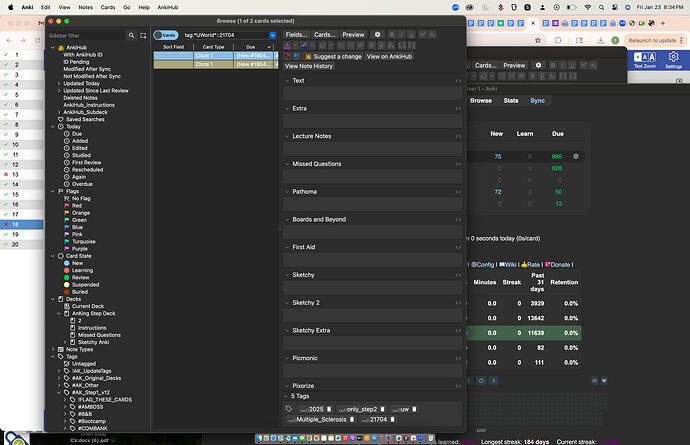Select the sidebar selection tool icon
Viewport: 690px width, 445px height.
tap(143, 35)
